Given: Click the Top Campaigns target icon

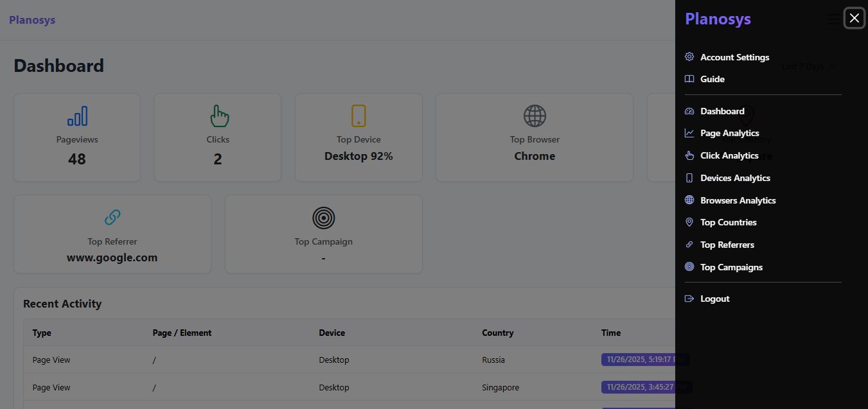Looking at the screenshot, I should coord(689,266).
